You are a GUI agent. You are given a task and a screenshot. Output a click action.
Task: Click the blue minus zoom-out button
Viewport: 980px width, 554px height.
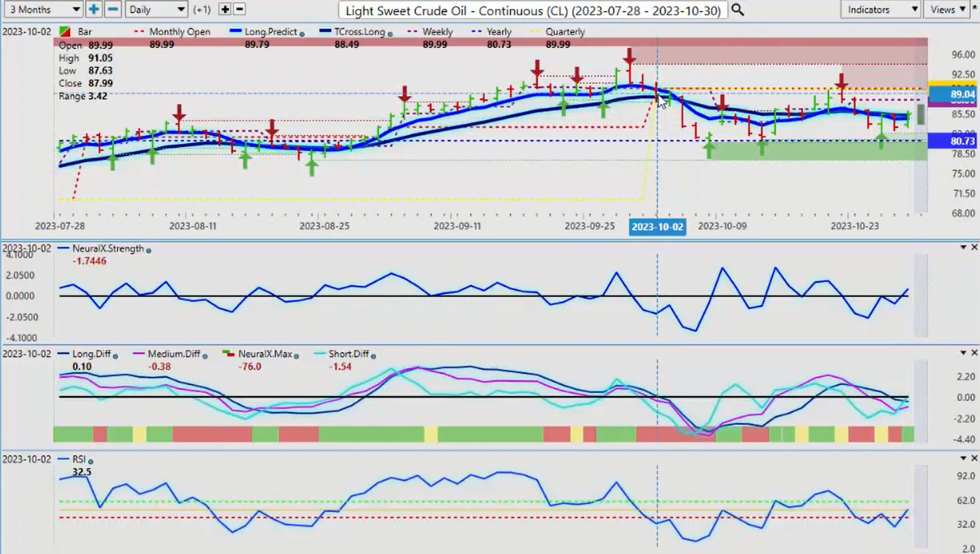click(114, 10)
